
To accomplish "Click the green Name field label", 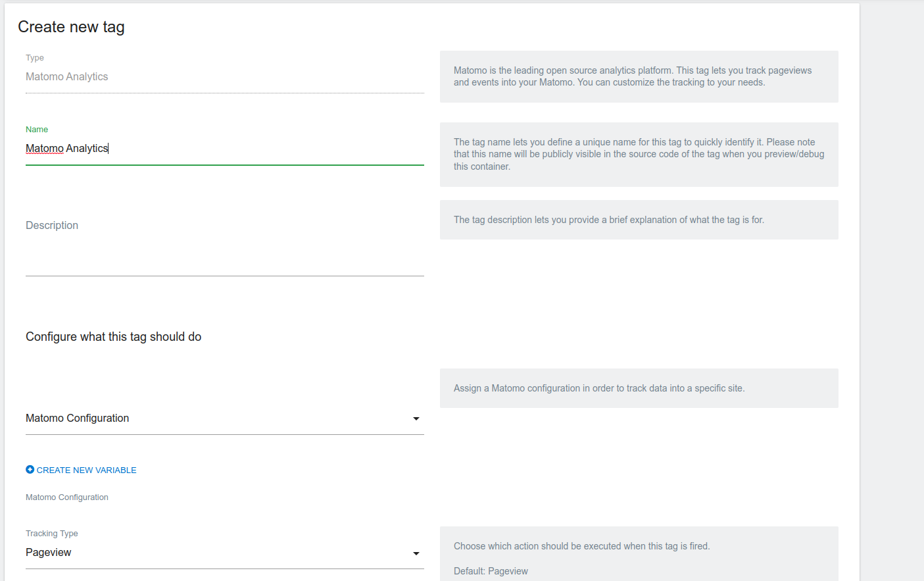I will tap(37, 130).
